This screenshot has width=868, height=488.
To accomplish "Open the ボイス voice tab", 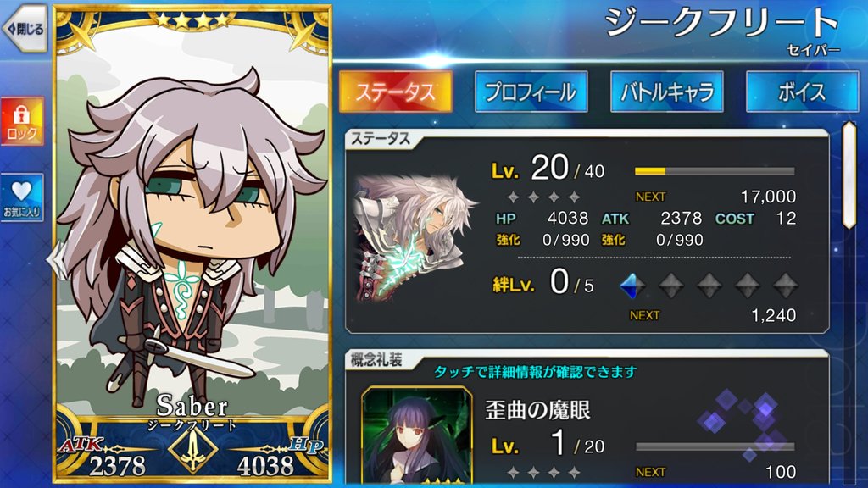I will pyautogui.click(x=802, y=91).
